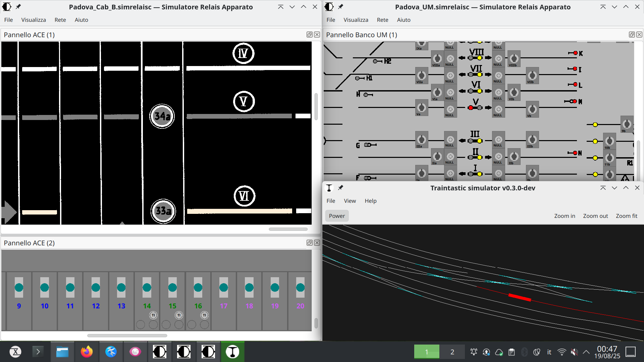Click Zoom in button

point(564,216)
